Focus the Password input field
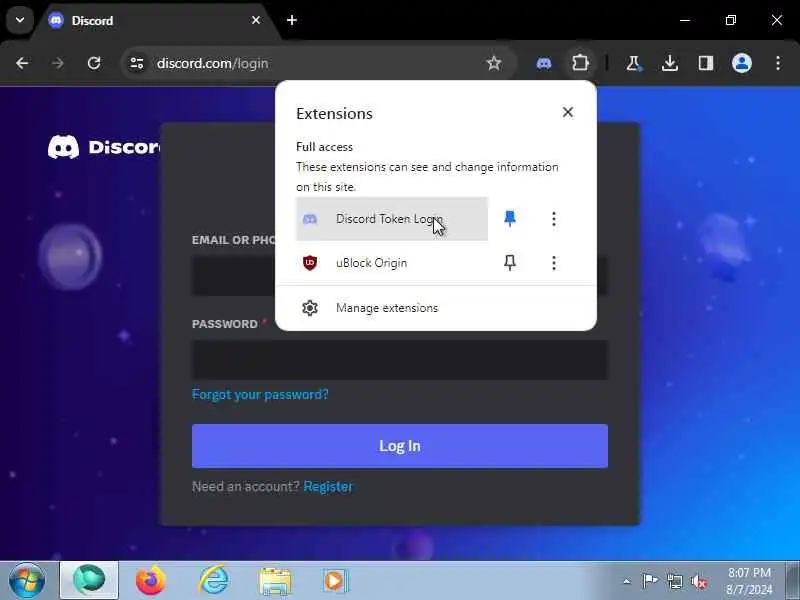800x600 pixels. [x=399, y=360]
